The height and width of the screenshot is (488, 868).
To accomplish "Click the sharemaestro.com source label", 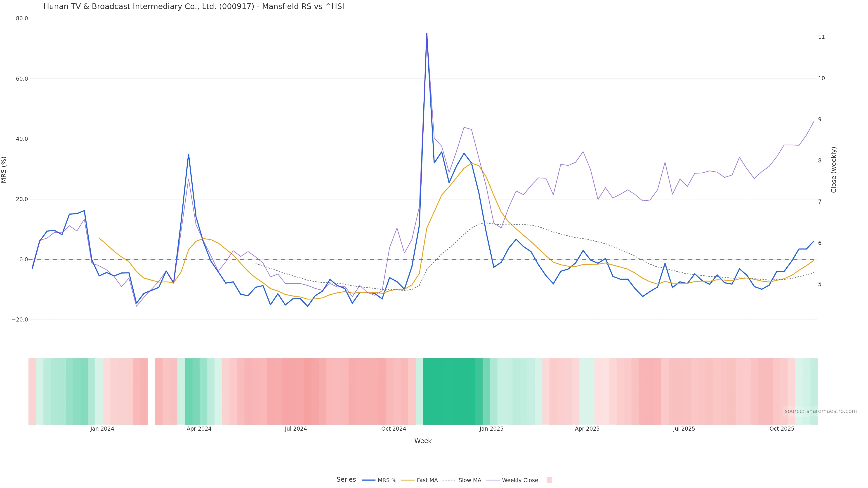I will pos(821,411).
